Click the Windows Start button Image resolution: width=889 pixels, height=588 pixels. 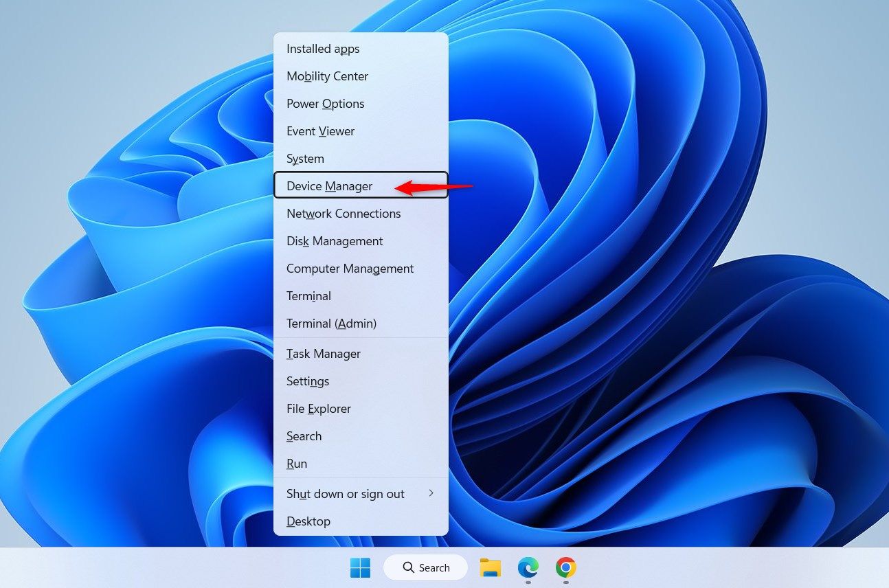pyautogui.click(x=360, y=568)
